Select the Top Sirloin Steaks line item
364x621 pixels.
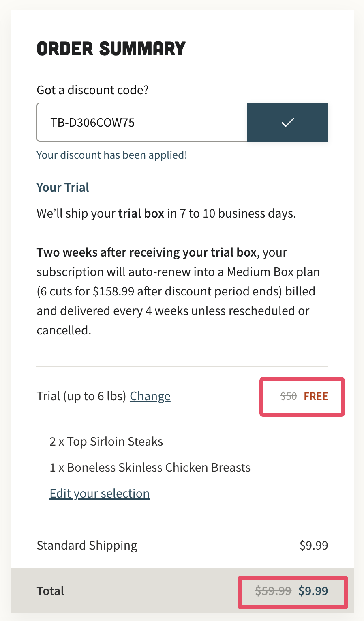(106, 442)
